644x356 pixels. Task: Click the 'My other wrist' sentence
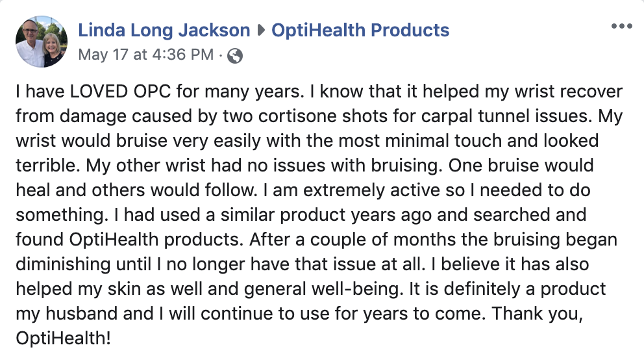click(265, 166)
